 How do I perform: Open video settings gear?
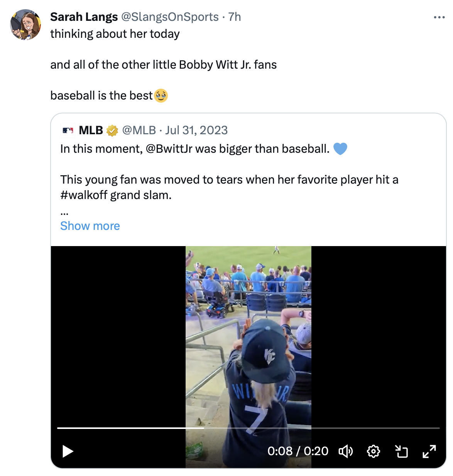click(373, 451)
